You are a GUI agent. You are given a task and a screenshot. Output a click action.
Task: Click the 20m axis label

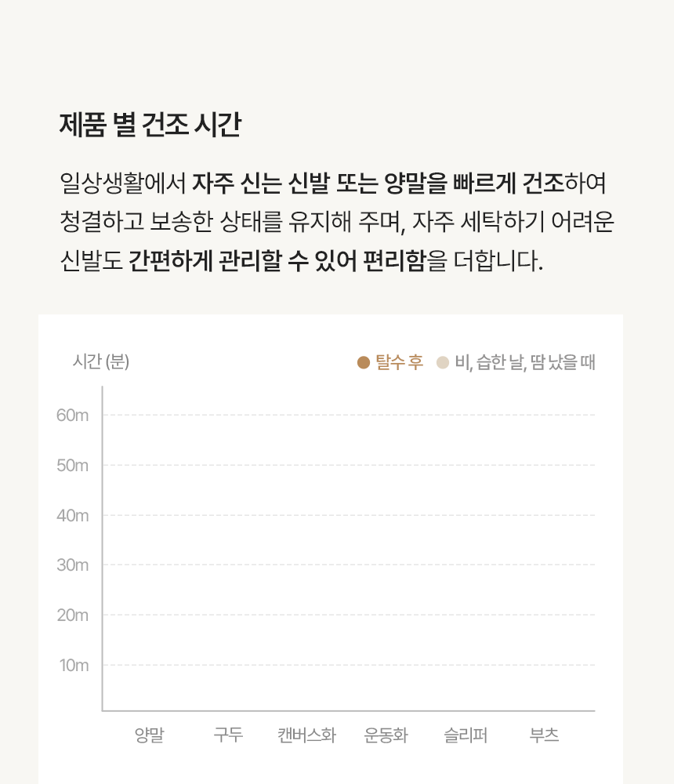point(73,615)
